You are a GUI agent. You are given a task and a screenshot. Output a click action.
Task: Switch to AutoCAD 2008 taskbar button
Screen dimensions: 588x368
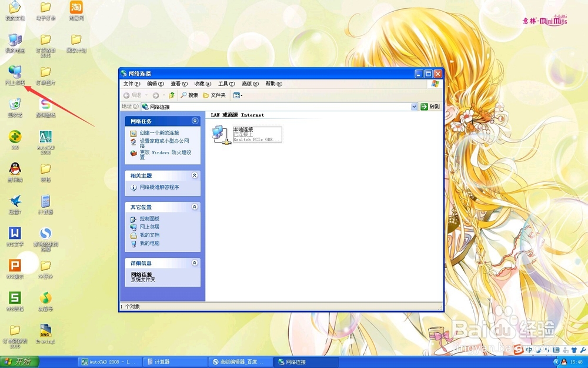tap(110, 362)
